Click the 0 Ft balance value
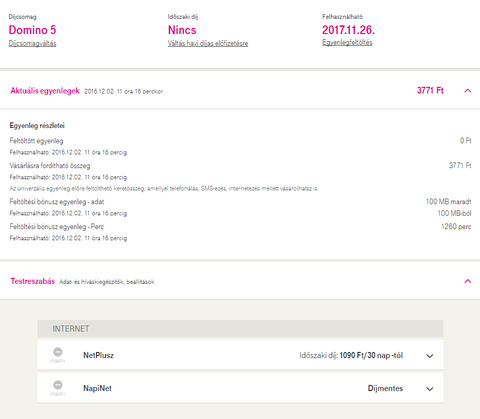The width and height of the screenshot is (480, 419). coord(466,141)
